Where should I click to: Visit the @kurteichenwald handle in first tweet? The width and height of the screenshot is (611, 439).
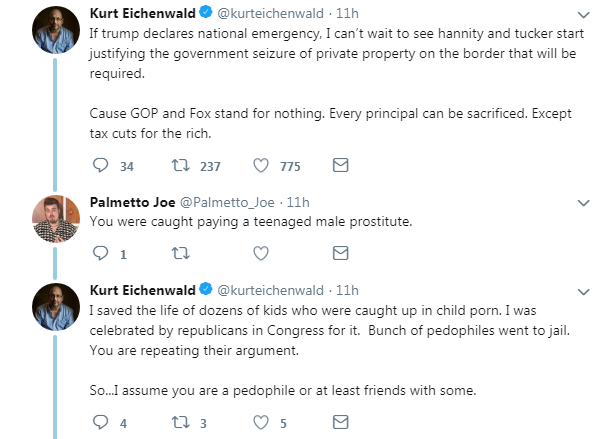point(270,13)
